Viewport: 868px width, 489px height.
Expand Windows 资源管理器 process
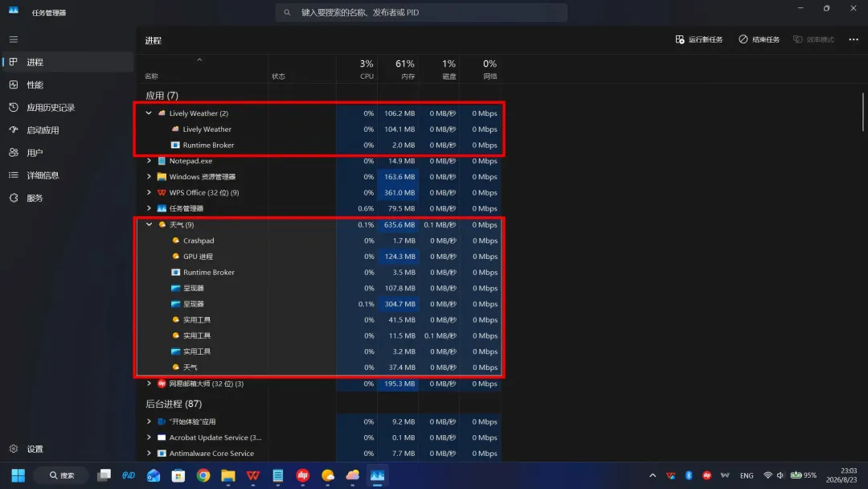[149, 177]
